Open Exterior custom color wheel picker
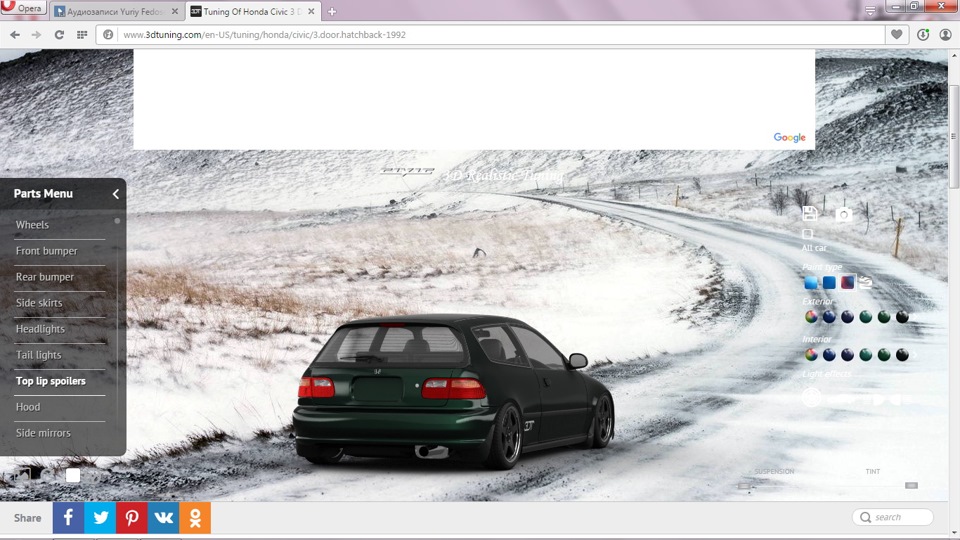Viewport: 960px width, 540px height. click(x=811, y=317)
